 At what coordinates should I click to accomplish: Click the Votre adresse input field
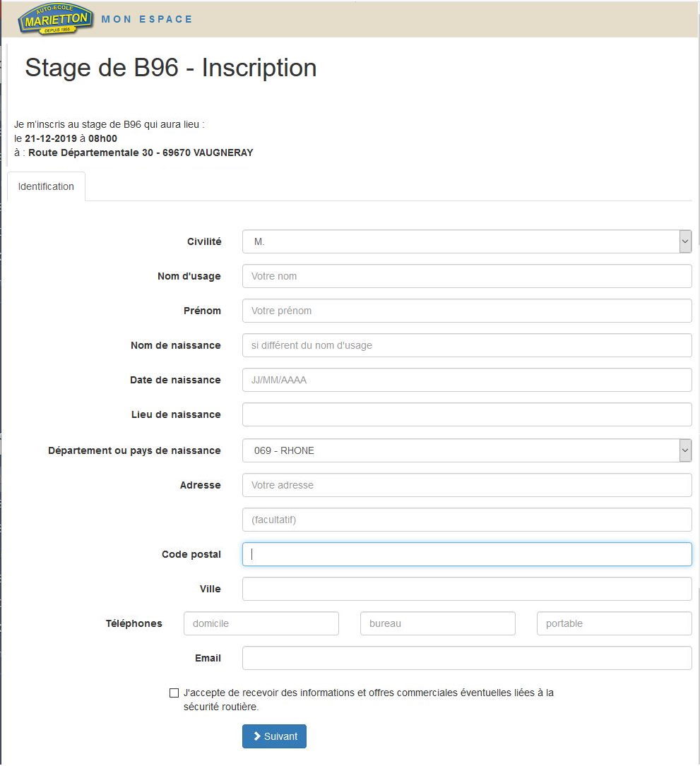tap(466, 485)
